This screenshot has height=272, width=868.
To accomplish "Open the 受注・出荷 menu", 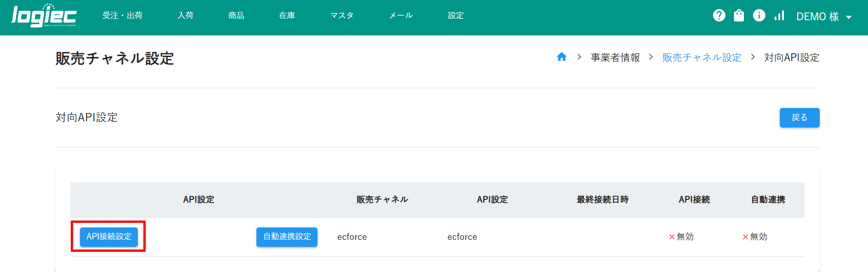I will (x=122, y=16).
